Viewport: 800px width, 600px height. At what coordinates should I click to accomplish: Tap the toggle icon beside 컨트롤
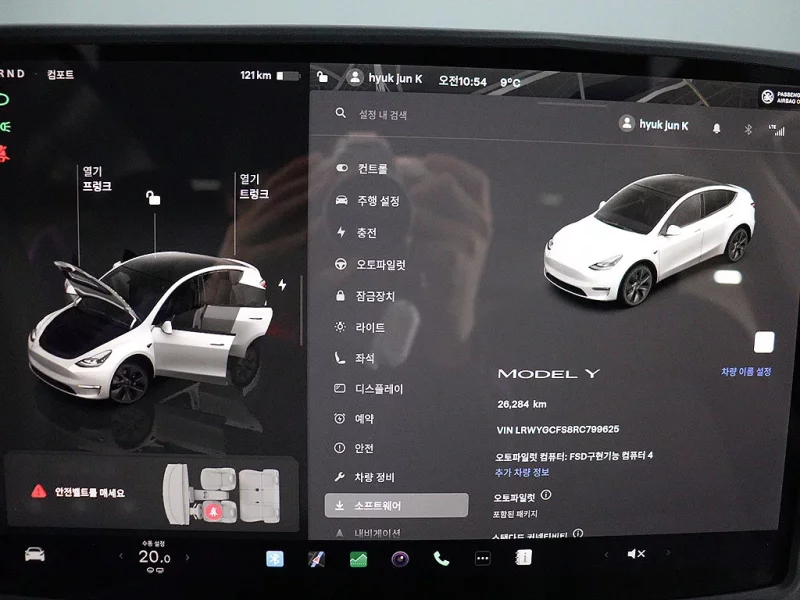[340, 167]
